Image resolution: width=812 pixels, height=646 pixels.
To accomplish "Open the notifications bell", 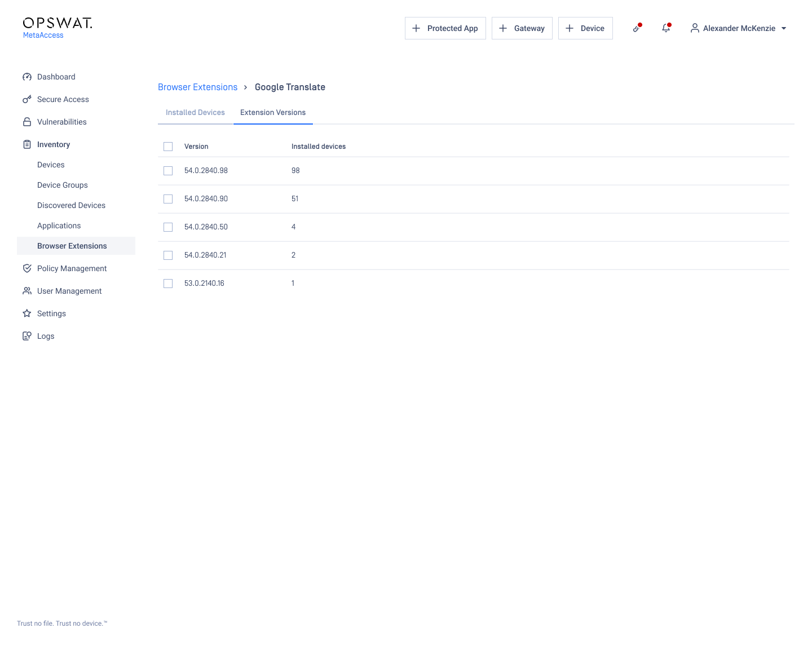I will (666, 28).
